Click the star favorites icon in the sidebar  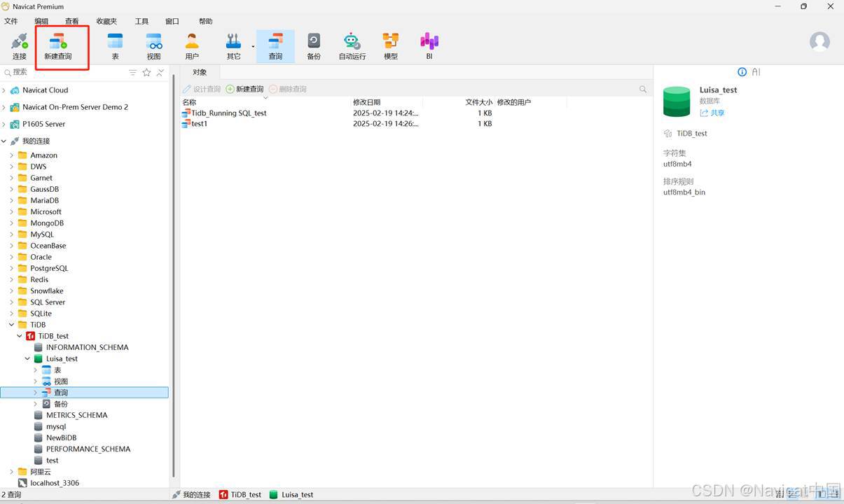(x=146, y=73)
